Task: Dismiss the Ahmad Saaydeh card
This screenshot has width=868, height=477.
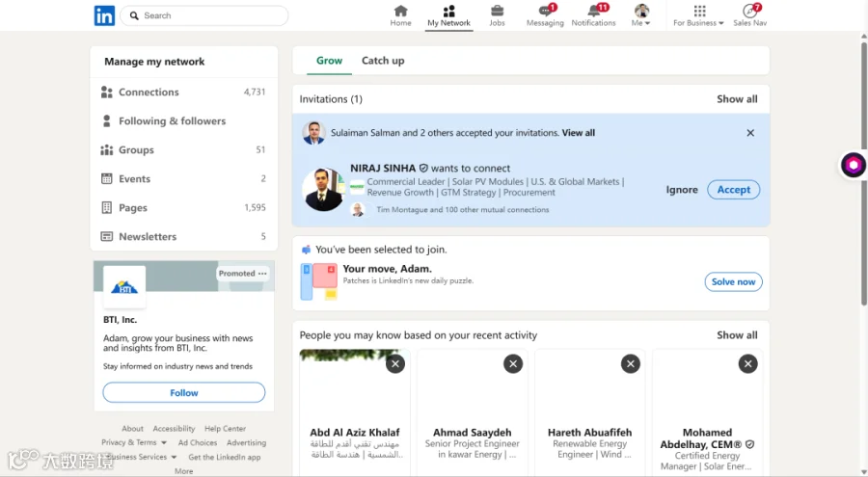Action: click(x=513, y=363)
